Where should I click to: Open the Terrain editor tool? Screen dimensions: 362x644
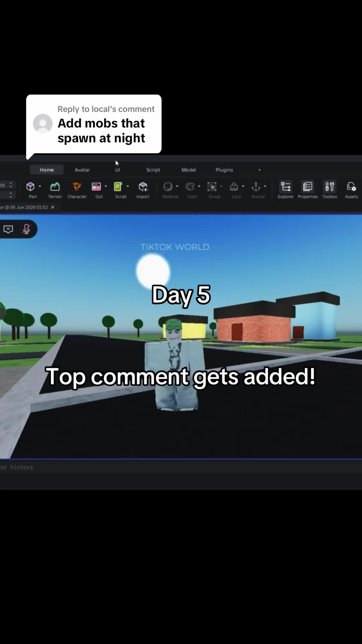point(55,190)
